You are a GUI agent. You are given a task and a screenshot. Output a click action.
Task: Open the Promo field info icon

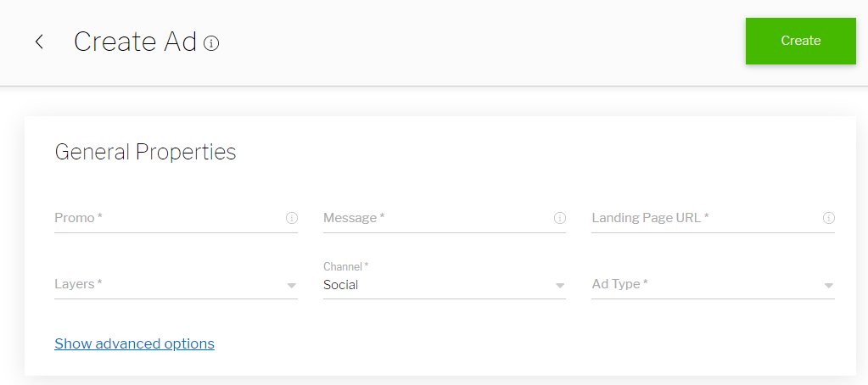tap(292, 218)
